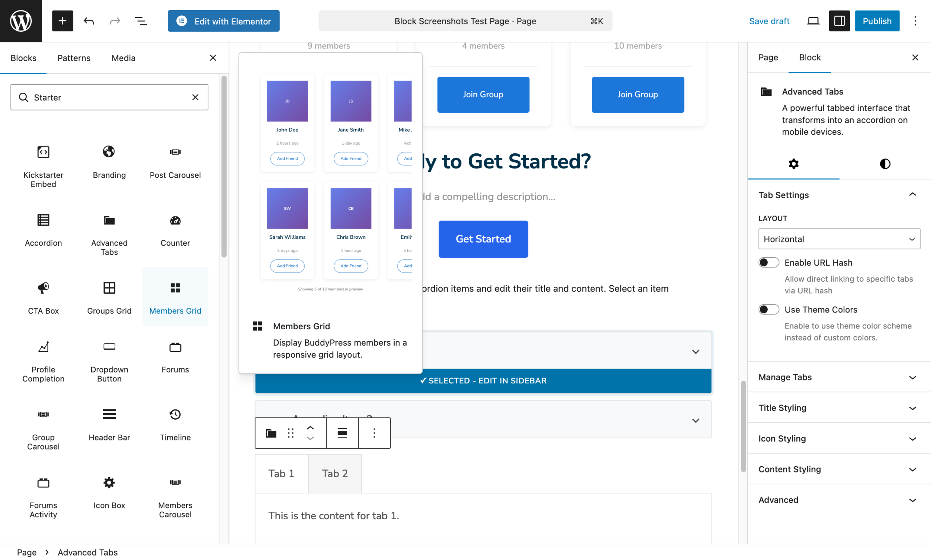This screenshot has height=560, width=931.
Task: Select the CTA Box block
Action: (x=43, y=298)
